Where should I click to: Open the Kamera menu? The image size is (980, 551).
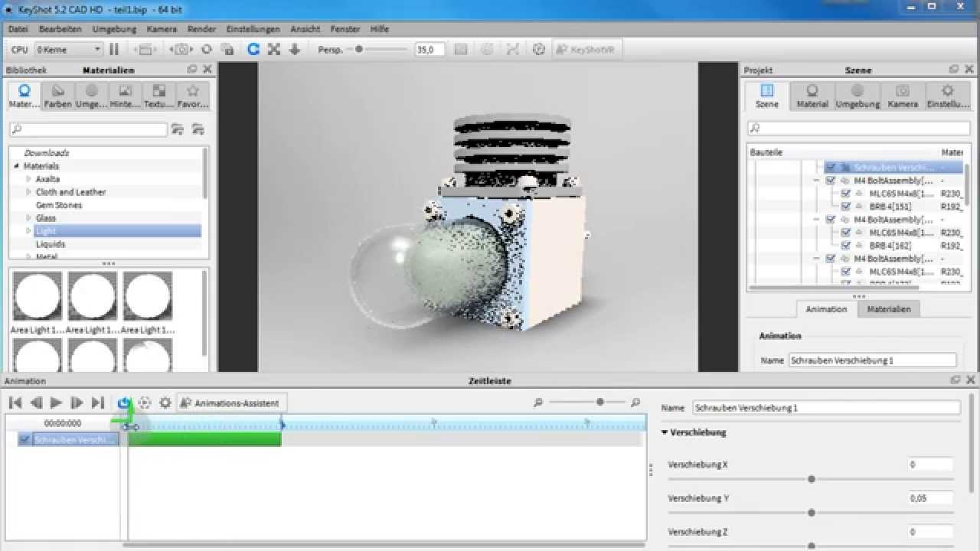pos(162,29)
